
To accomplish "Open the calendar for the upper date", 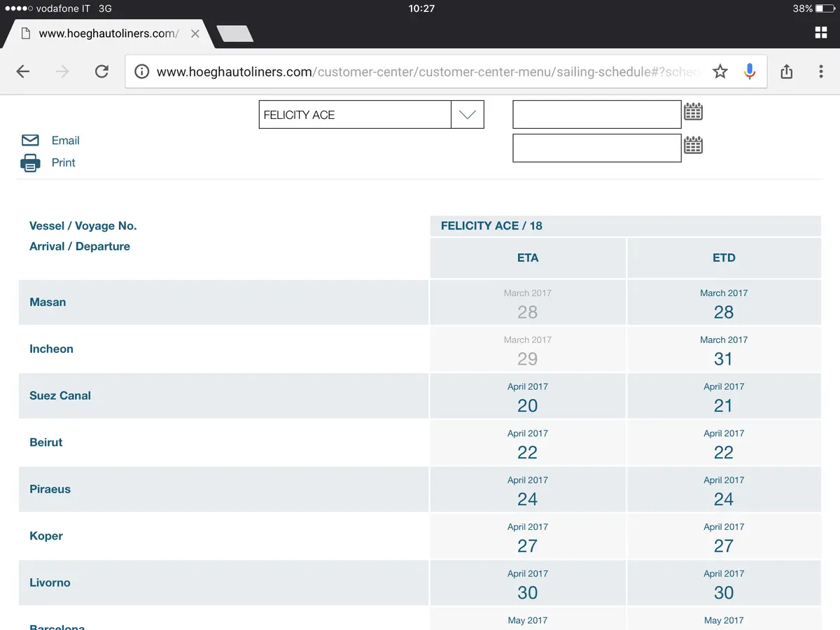I will (693, 111).
